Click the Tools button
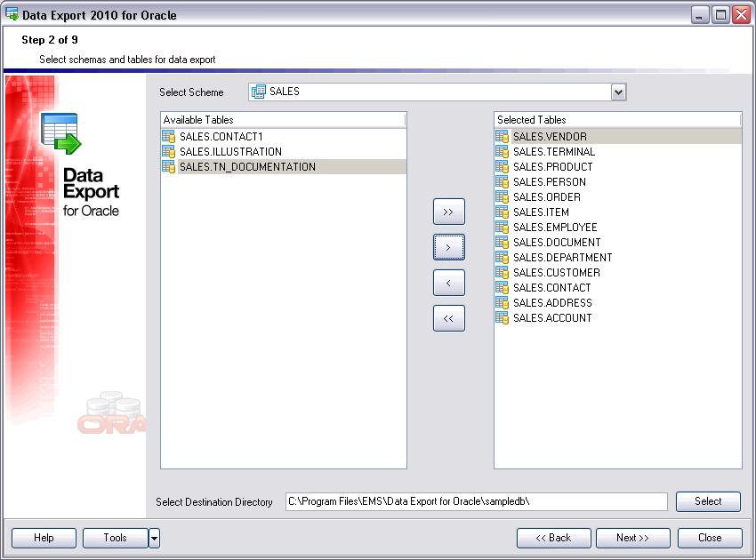Image resolution: width=756 pixels, height=560 pixels. (116, 539)
